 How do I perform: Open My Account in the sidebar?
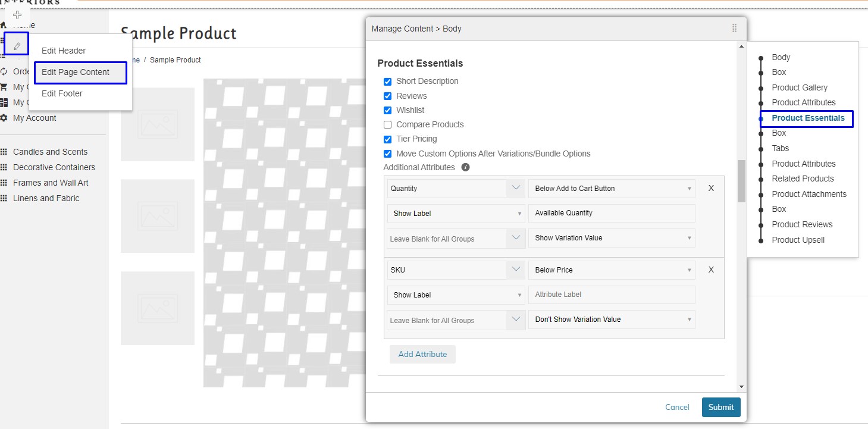click(x=35, y=118)
